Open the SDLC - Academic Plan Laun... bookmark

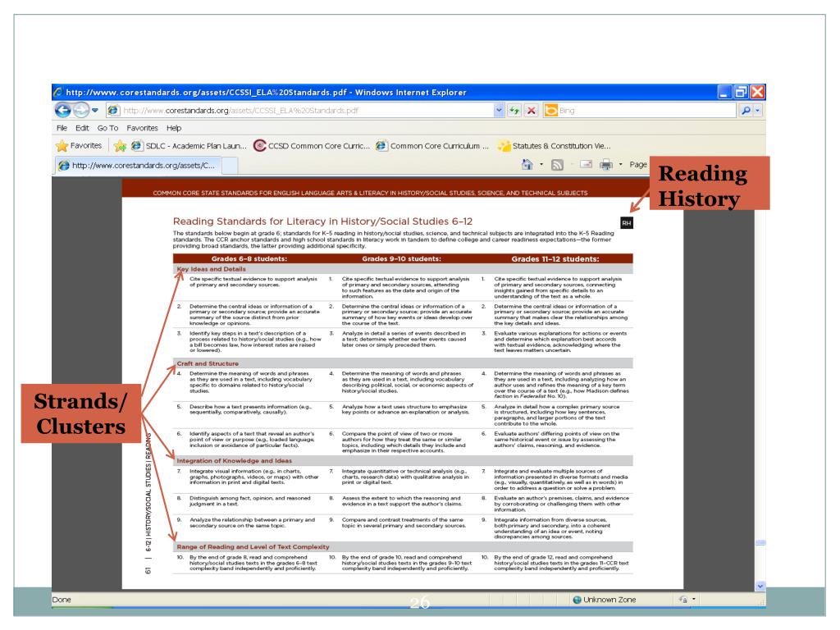pyautogui.click(x=189, y=146)
